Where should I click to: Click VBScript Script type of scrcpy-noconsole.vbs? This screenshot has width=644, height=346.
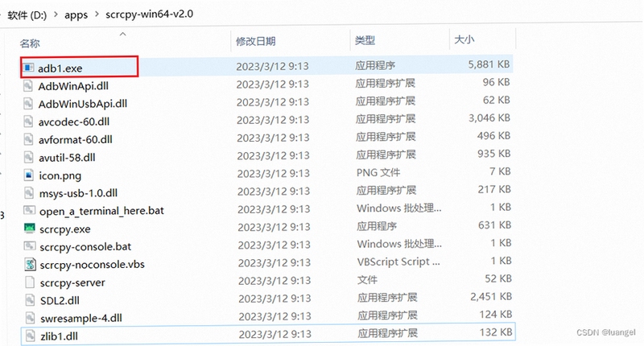[398, 262]
